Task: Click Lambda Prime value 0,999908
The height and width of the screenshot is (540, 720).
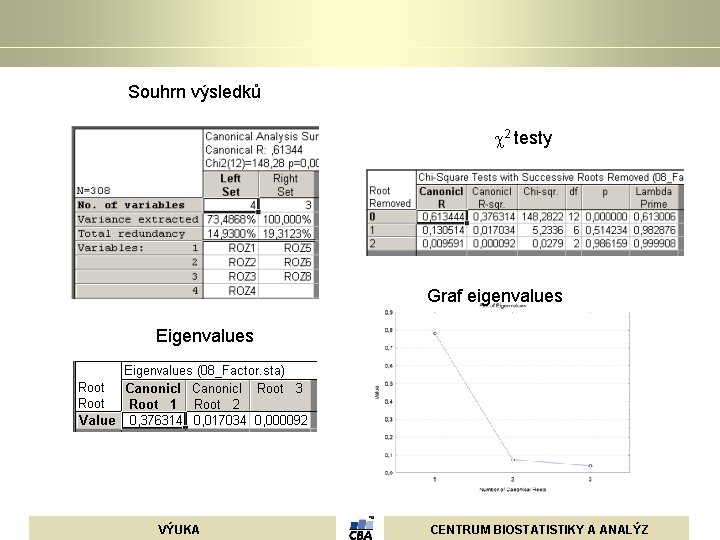Action: click(654, 243)
